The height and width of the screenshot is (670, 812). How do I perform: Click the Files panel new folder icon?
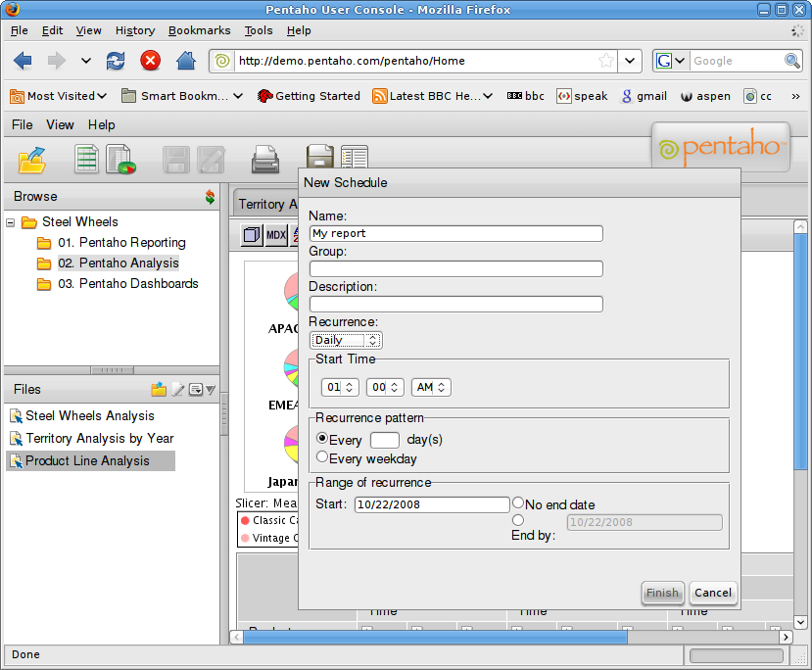pyautogui.click(x=159, y=389)
